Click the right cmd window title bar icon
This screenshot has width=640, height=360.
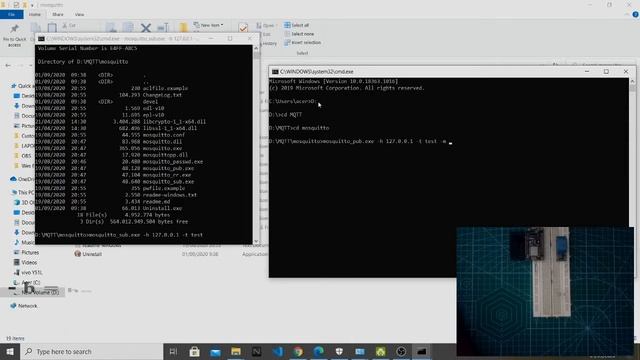click(275, 71)
